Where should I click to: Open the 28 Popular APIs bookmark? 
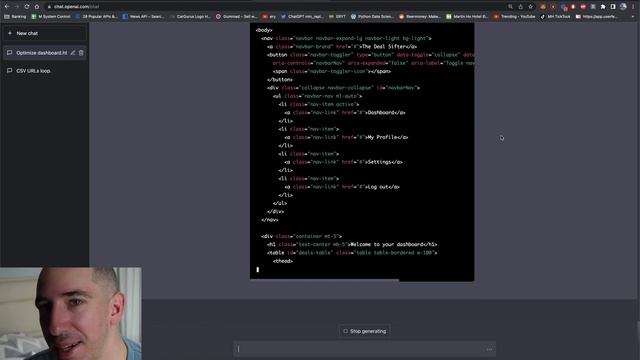pos(96,17)
